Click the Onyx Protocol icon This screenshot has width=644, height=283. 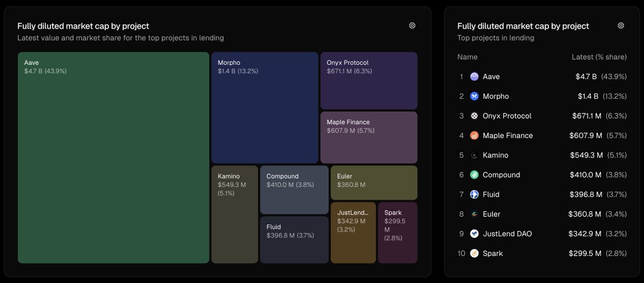[x=474, y=116]
